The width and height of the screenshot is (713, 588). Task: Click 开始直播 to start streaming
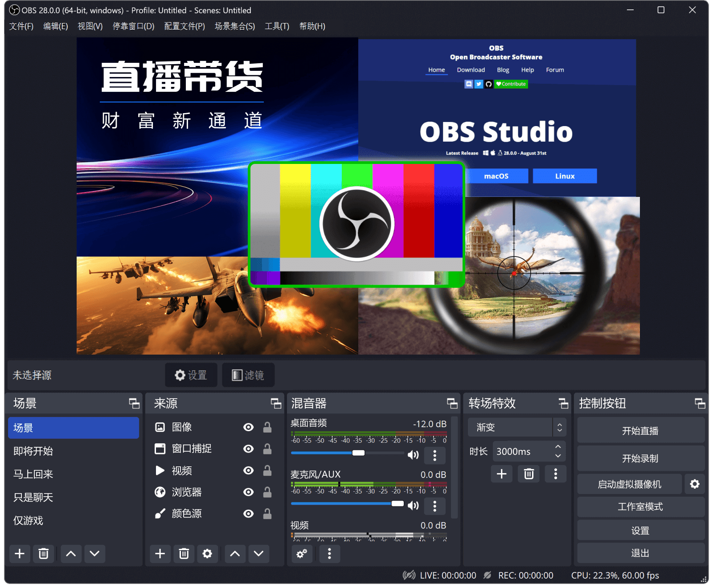click(640, 431)
